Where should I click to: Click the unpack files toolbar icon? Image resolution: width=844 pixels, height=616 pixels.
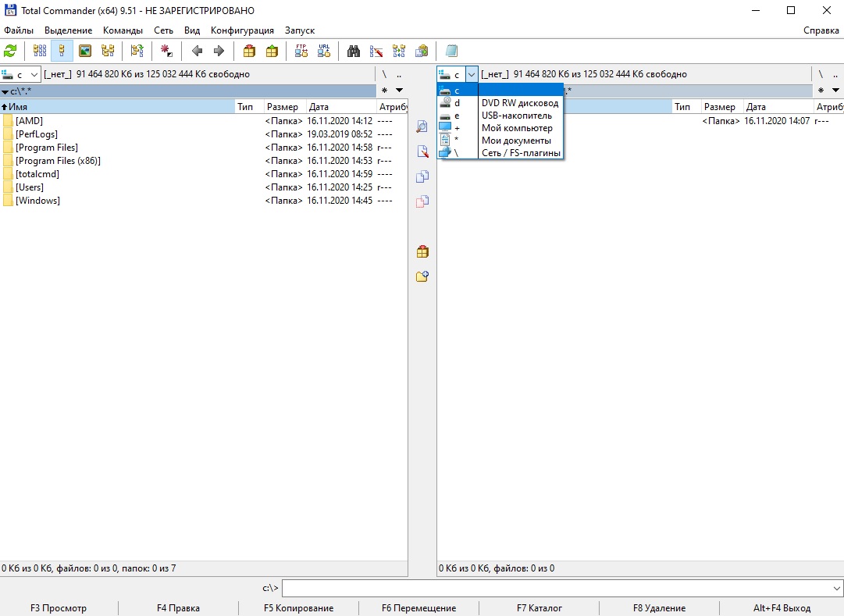(272, 52)
